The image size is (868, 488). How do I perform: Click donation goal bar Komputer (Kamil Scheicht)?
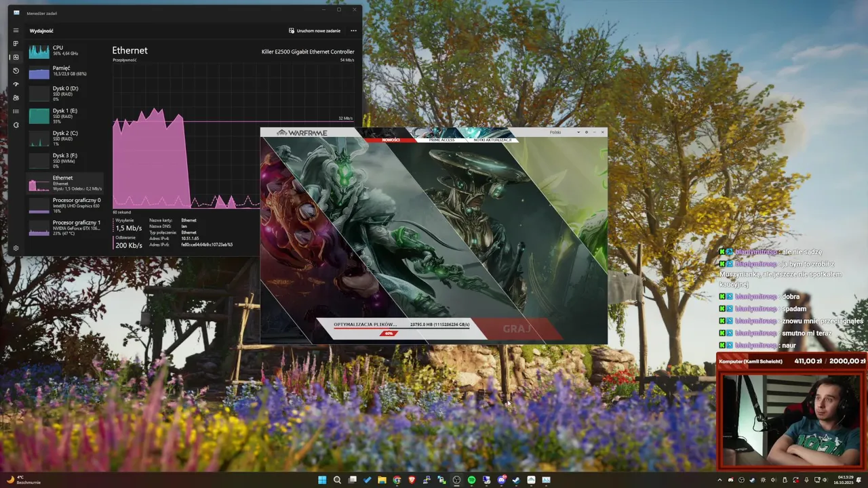click(791, 361)
